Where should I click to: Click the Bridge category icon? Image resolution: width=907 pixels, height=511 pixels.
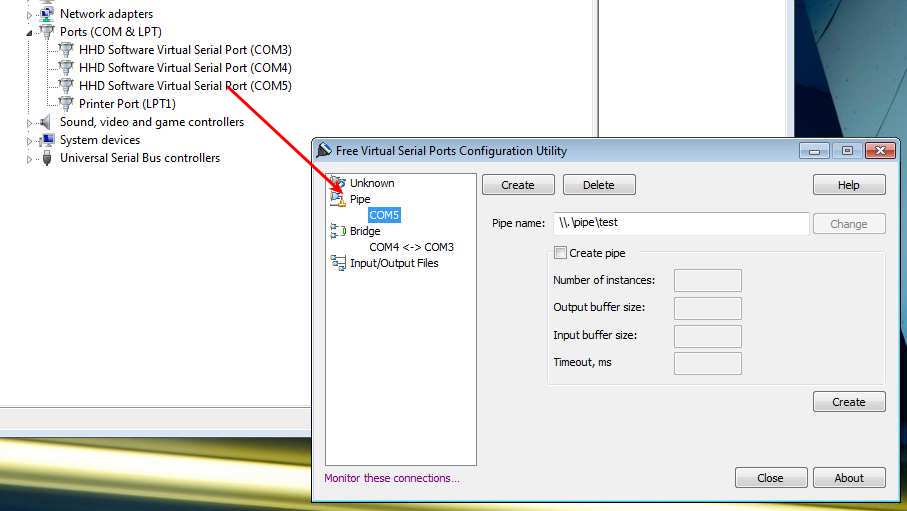(x=338, y=231)
